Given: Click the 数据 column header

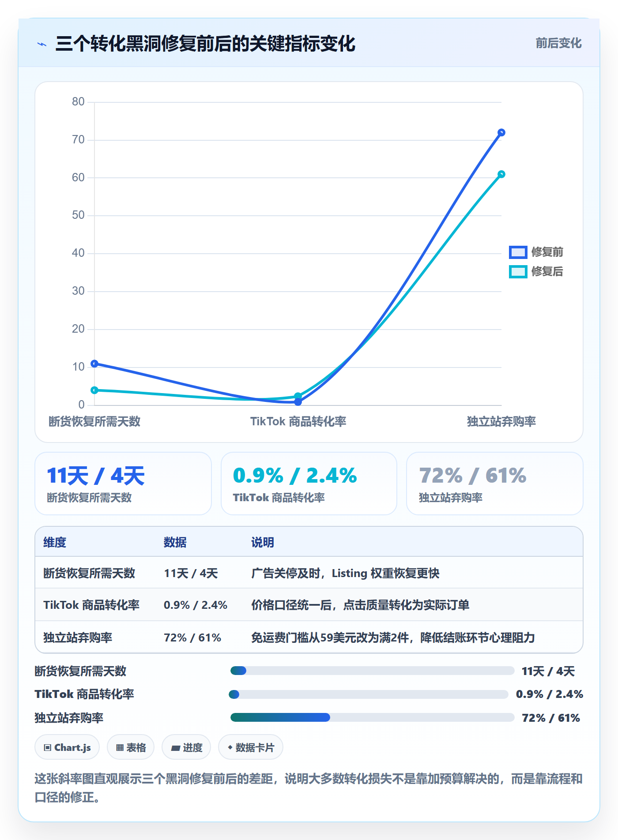Looking at the screenshot, I should [x=175, y=542].
